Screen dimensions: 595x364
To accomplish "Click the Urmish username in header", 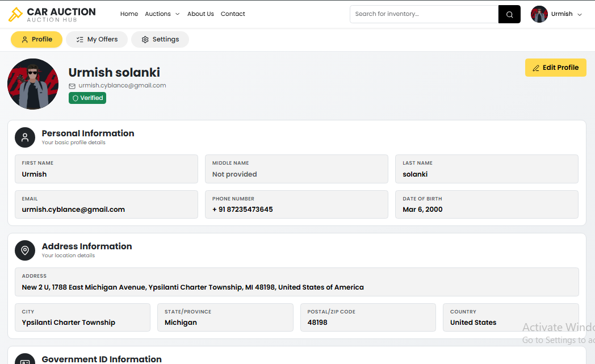I will pos(562,14).
